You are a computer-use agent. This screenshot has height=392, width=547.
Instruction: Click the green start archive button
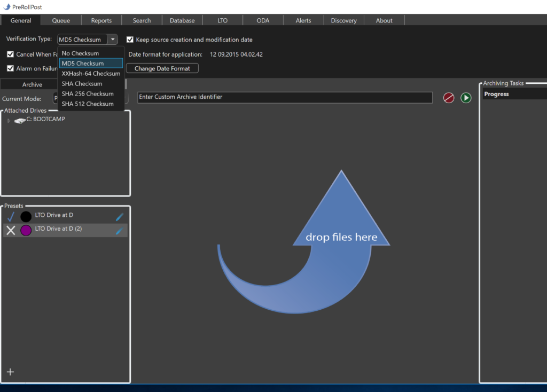tap(465, 98)
